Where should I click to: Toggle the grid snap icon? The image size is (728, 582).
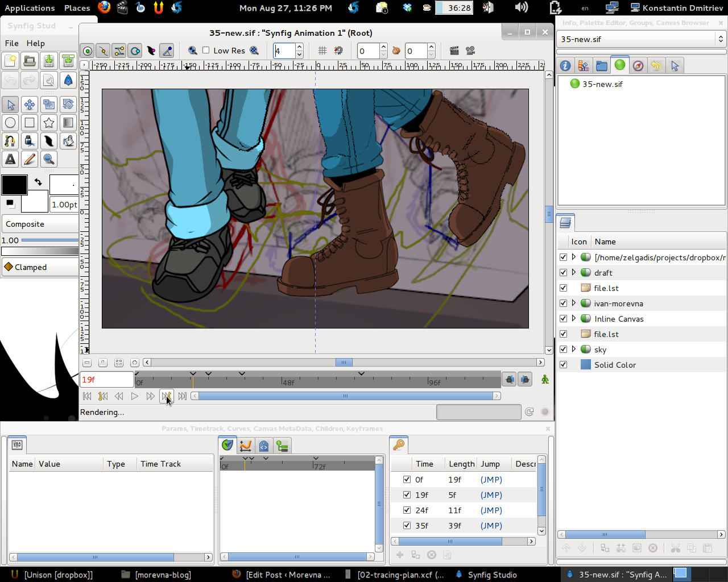point(338,51)
